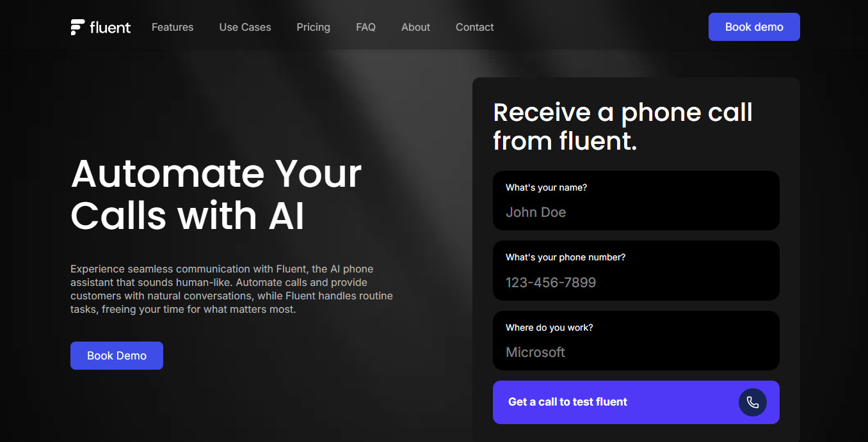Select Use Cases in the navigation
Screen dimensions: 868x442
click(245, 27)
